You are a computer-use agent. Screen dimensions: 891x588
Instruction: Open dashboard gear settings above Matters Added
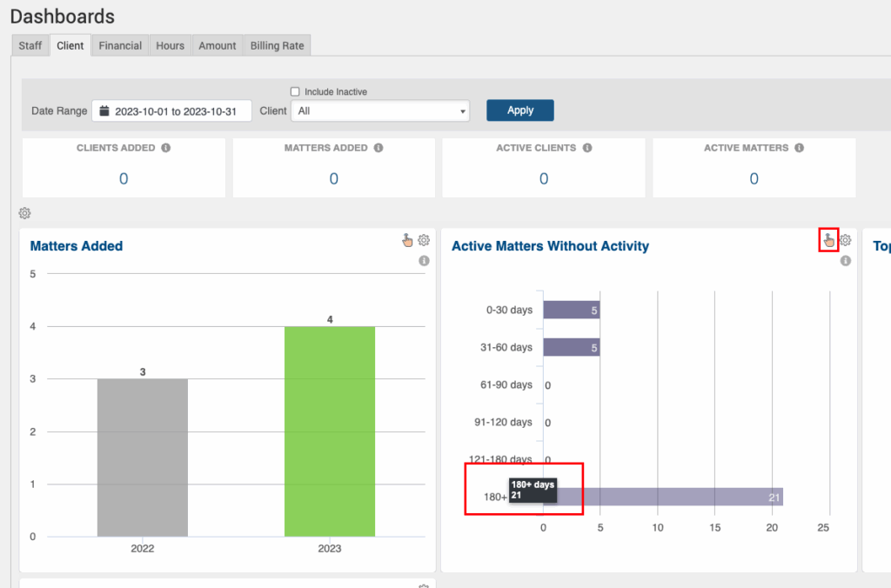coord(25,213)
